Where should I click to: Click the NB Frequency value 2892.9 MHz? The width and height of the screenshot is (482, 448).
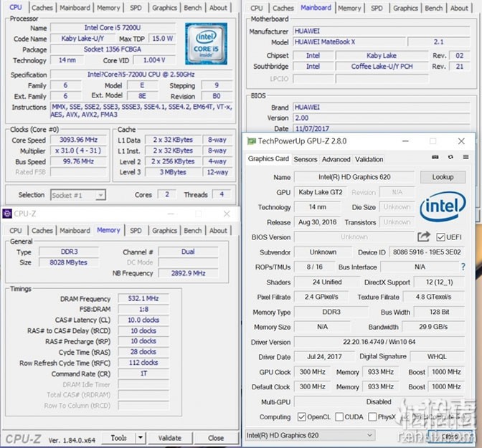coord(188,273)
